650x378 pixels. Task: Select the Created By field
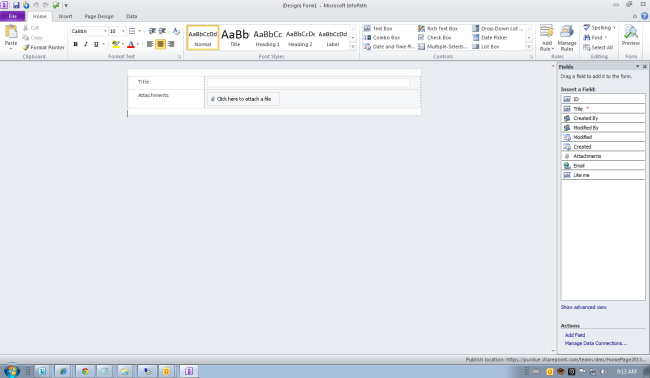click(603, 118)
